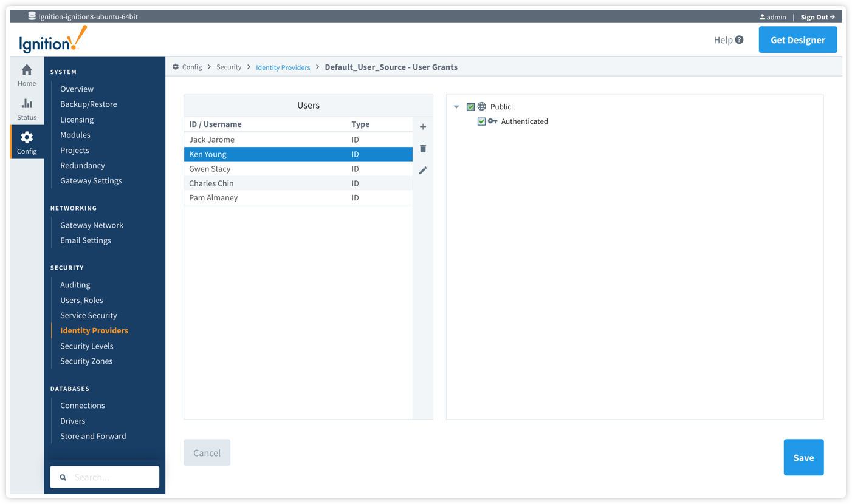Open Gateway Settings
This screenshot has height=504, width=852.
pos(91,180)
